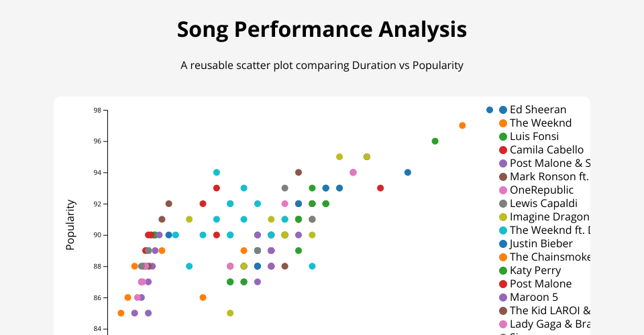
Task: Click the rightmost blue point at popularity 94
Action: (x=408, y=173)
